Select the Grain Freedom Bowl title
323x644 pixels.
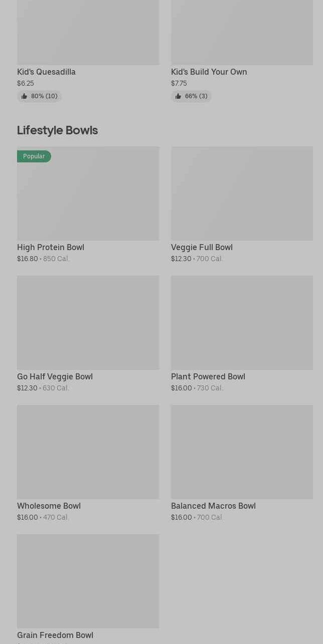click(x=55, y=635)
